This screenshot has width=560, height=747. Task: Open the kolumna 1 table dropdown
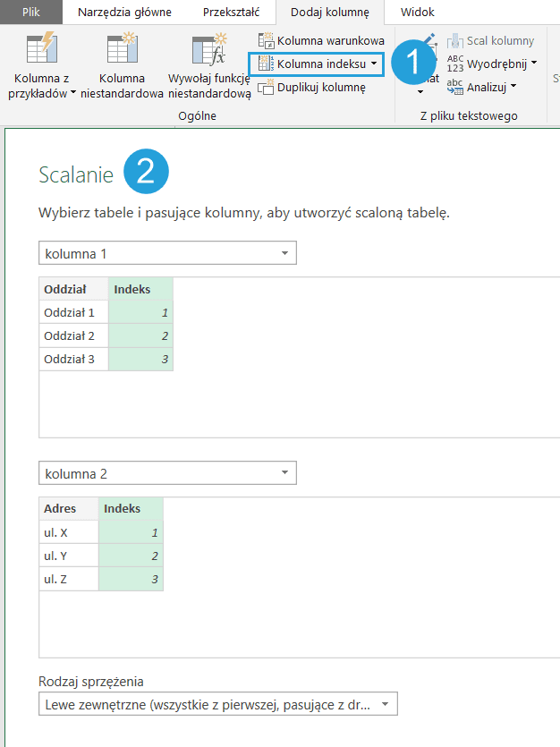[x=284, y=253]
